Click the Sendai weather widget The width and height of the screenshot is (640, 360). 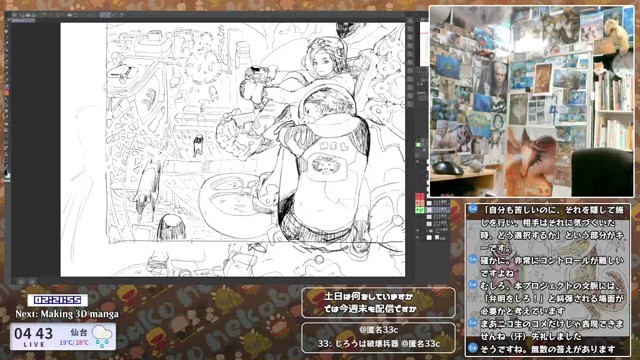[63, 337]
